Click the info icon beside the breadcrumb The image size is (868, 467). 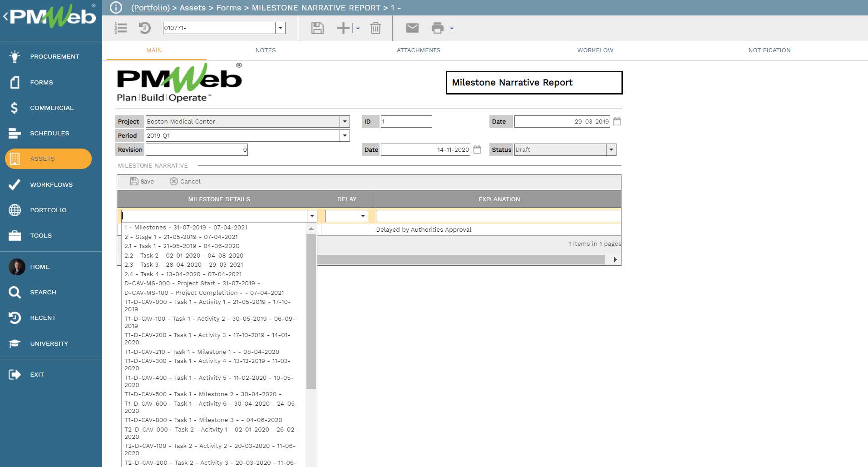point(116,8)
